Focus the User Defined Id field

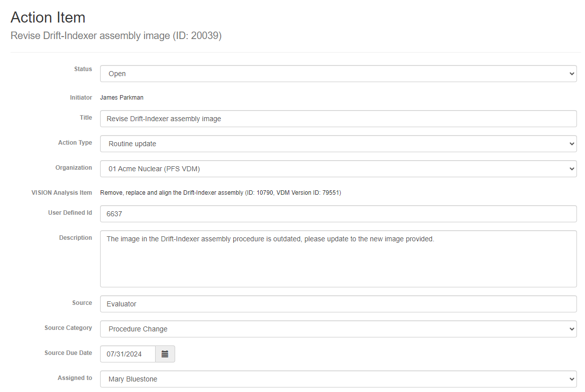point(338,214)
